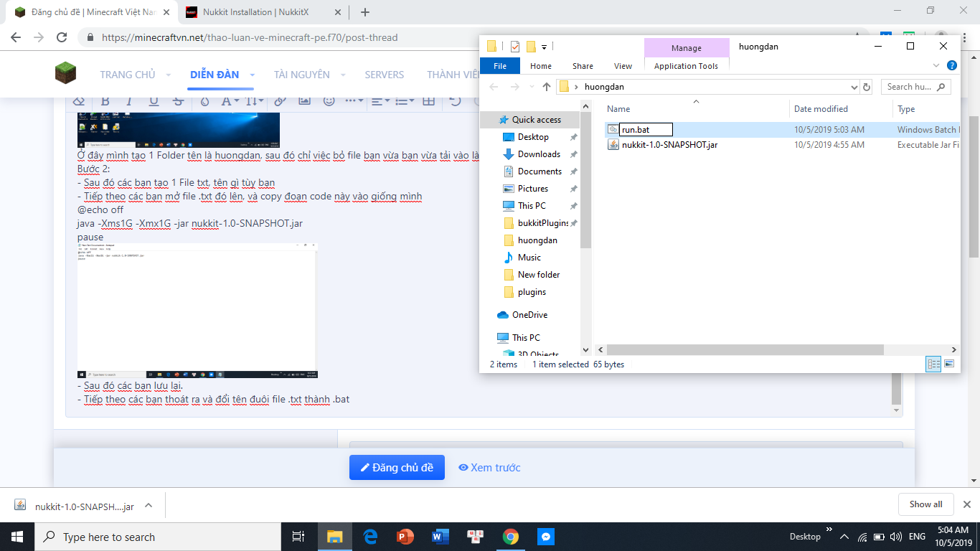The height and width of the screenshot is (551, 980).
Task: Toggle italic formatting in the post editor
Action: click(129, 101)
